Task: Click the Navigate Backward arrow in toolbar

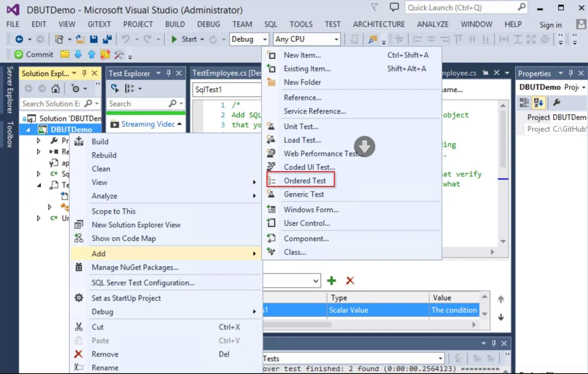Action: pos(19,39)
